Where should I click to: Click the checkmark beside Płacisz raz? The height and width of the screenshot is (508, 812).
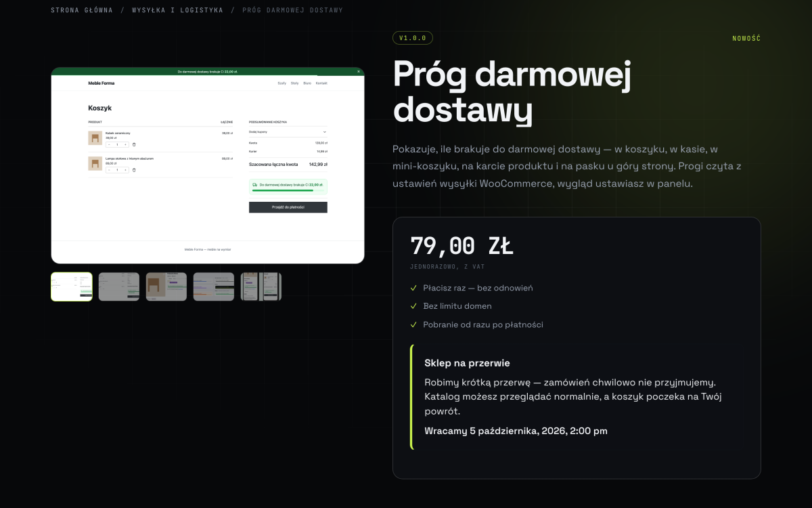(x=413, y=288)
